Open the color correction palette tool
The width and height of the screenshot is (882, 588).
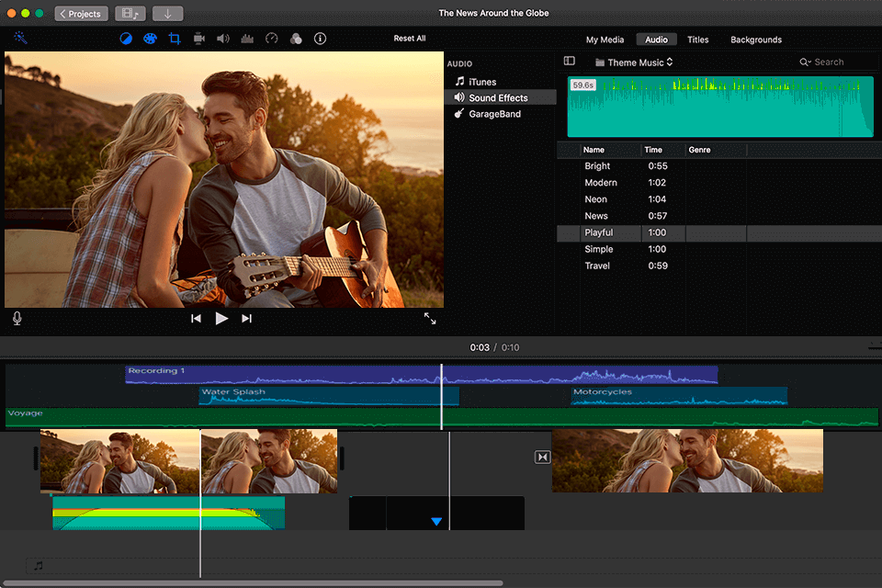click(x=150, y=39)
